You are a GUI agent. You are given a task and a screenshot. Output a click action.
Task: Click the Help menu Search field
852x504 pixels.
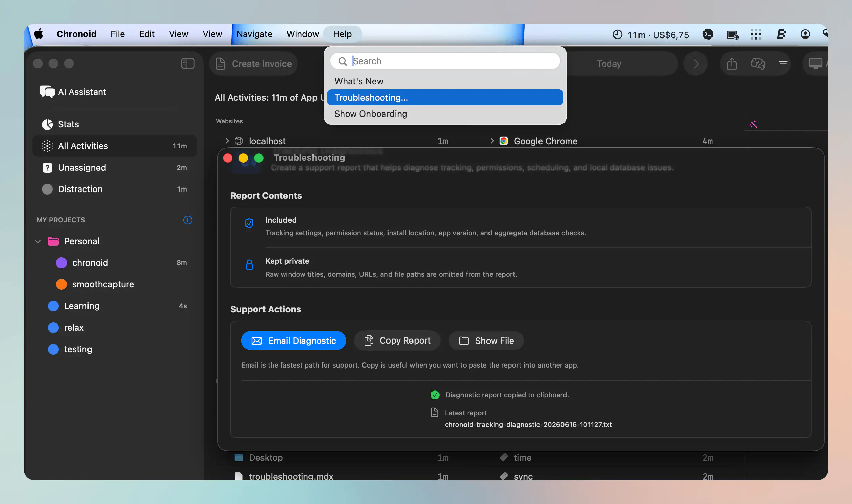tap(445, 61)
